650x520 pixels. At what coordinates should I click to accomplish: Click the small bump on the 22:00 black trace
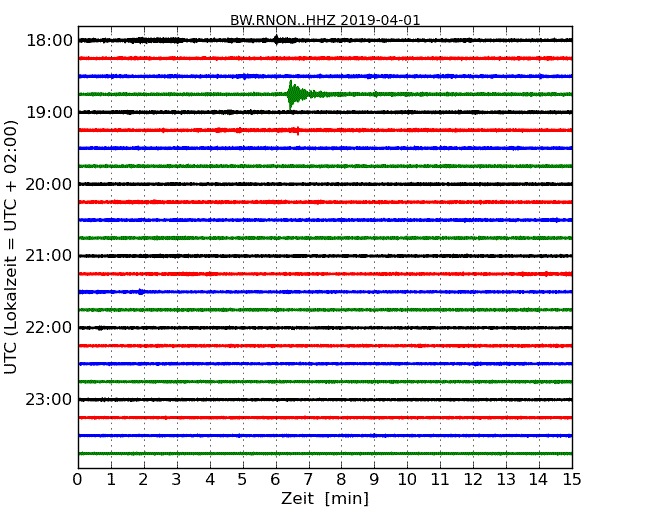[99, 328]
